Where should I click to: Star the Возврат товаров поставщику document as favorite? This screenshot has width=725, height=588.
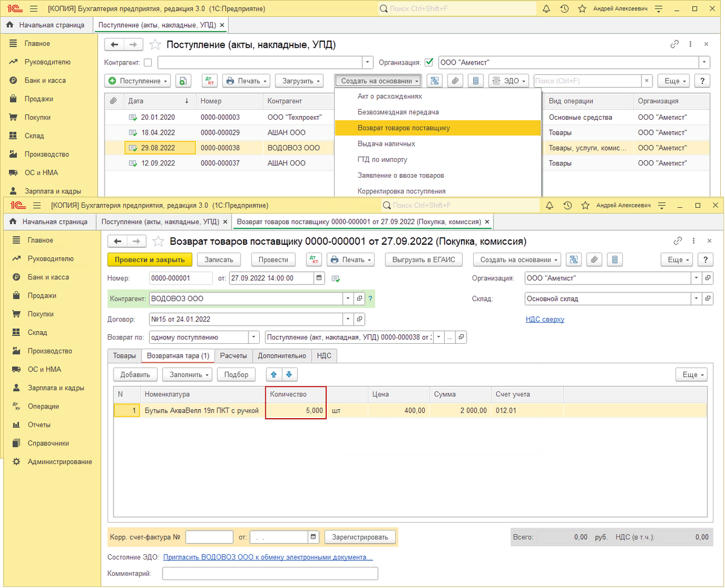pyautogui.click(x=158, y=241)
